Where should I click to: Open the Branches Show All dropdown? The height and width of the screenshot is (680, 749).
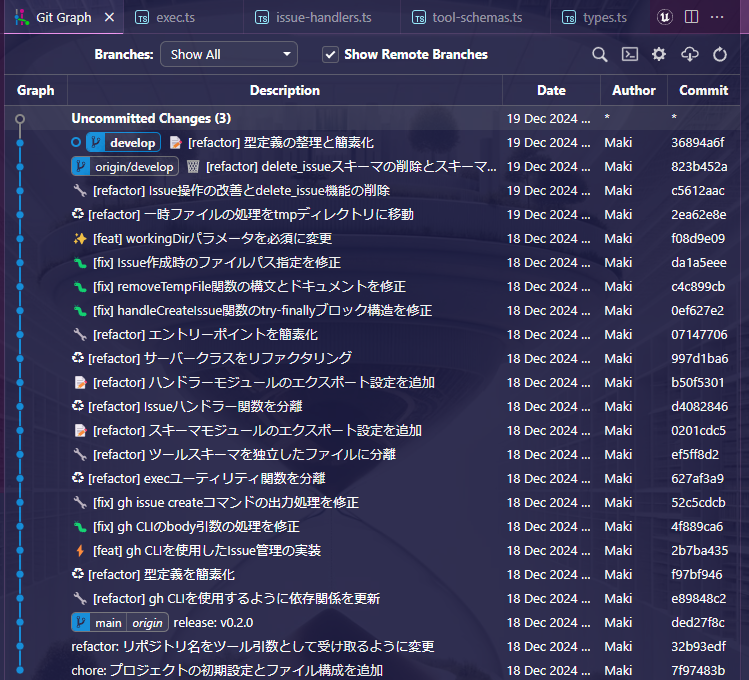[x=229, y=55]
